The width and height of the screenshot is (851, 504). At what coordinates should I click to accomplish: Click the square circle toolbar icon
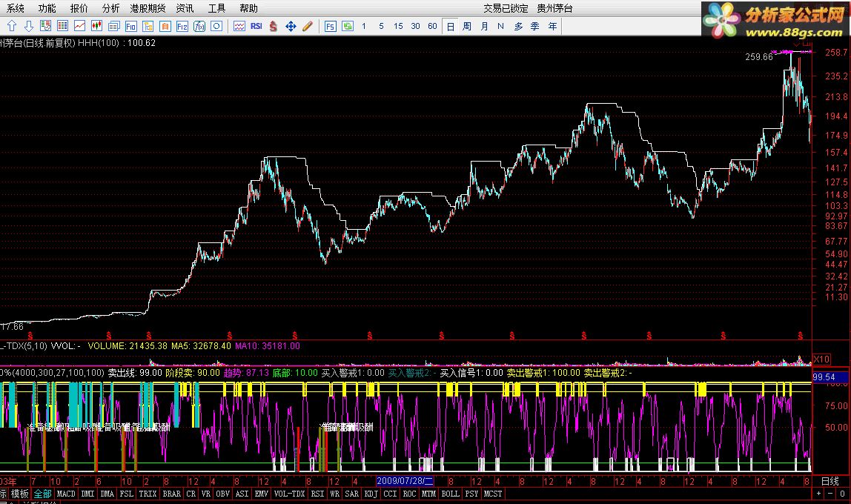[216, 26]
